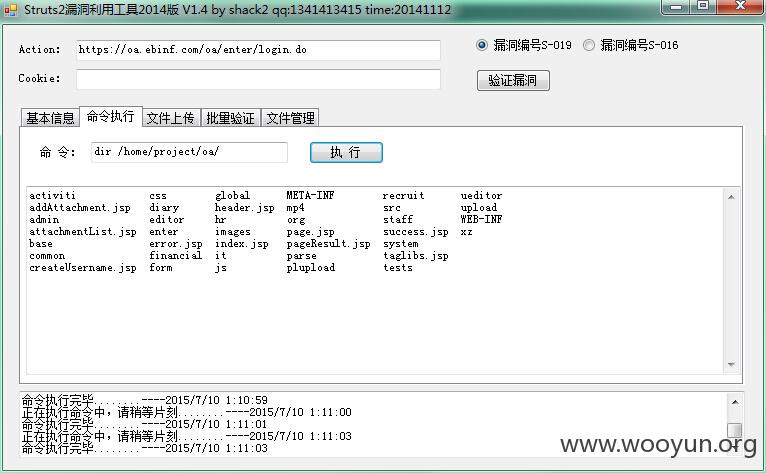766x473 pixels.
Task: Click 'src' entry in output
Action: pyautogui.click(x=392, y=208)
